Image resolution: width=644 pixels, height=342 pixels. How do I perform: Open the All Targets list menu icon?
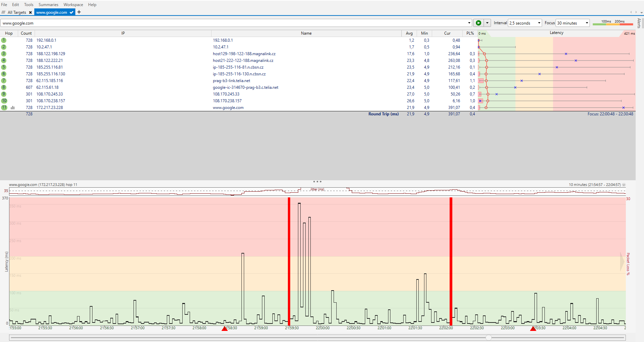pos(3,12)
